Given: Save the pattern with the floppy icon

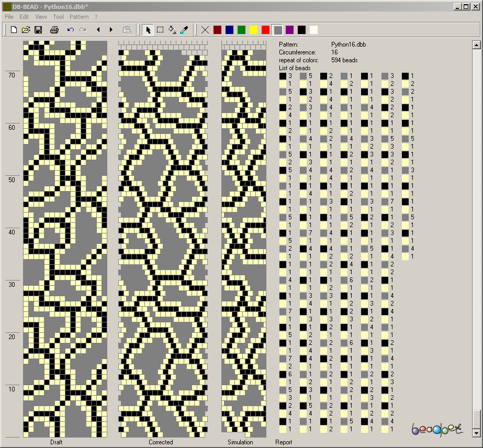Looking at the screenshot, I should 38,30.
